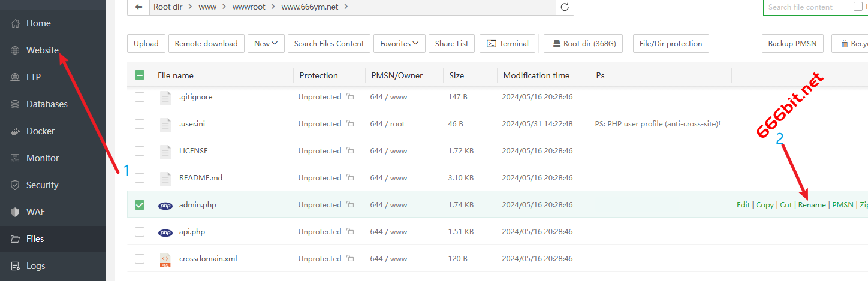Click the WAF shield sidebar icon

(x=16, y=212)
